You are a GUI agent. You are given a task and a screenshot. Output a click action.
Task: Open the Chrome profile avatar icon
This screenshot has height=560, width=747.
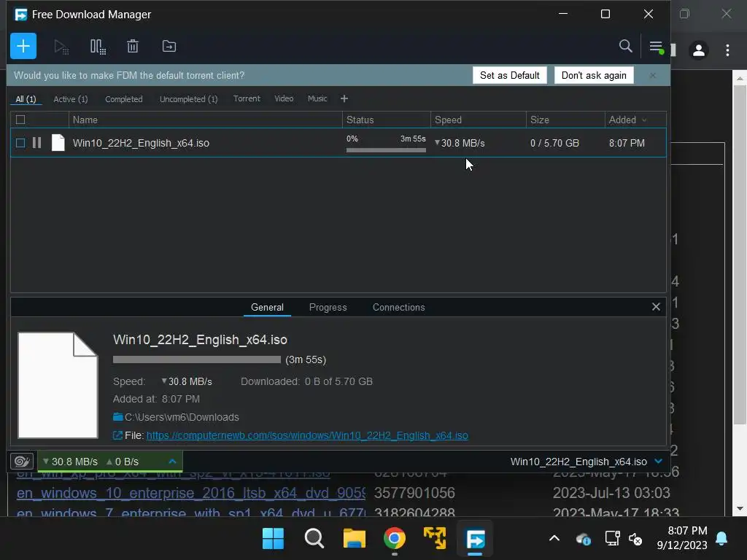699,50
